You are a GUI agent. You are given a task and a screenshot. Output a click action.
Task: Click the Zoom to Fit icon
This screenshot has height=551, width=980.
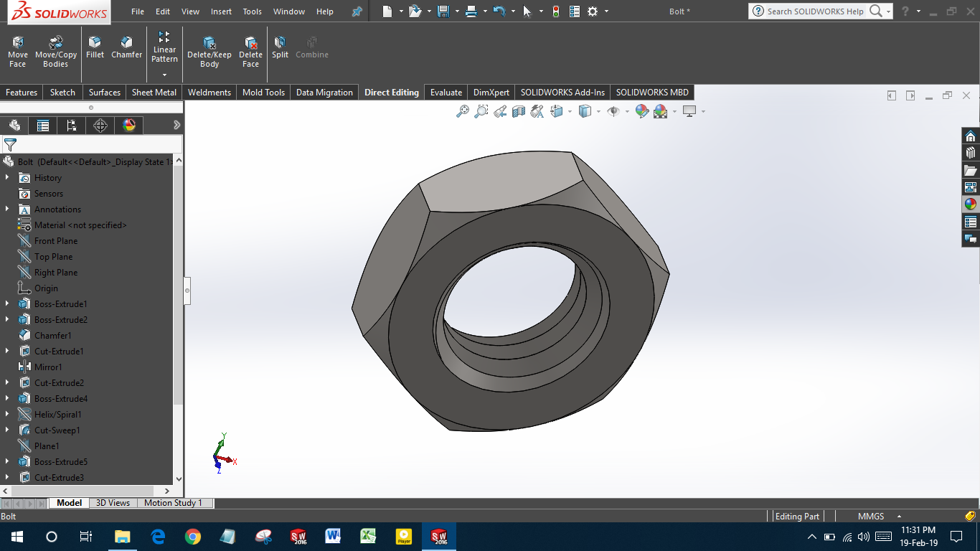463,111
